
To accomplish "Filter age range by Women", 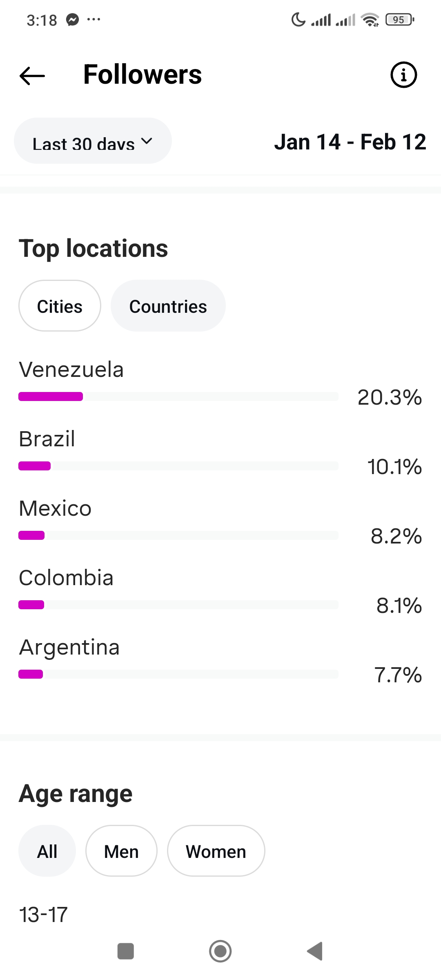I will tap(216, 851).
